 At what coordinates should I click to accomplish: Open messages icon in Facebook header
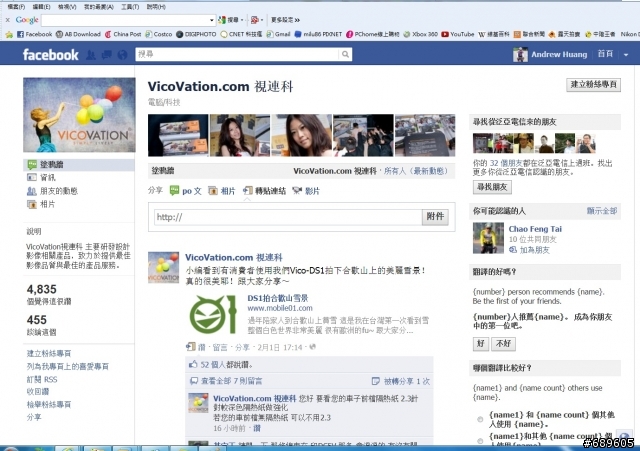tap(107, 55)
